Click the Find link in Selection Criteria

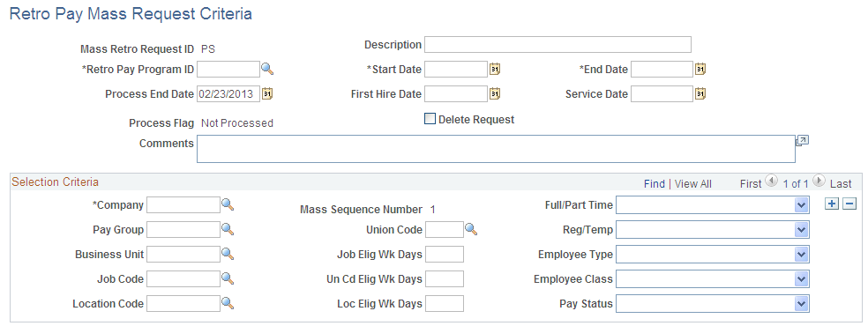pos(654,184)
